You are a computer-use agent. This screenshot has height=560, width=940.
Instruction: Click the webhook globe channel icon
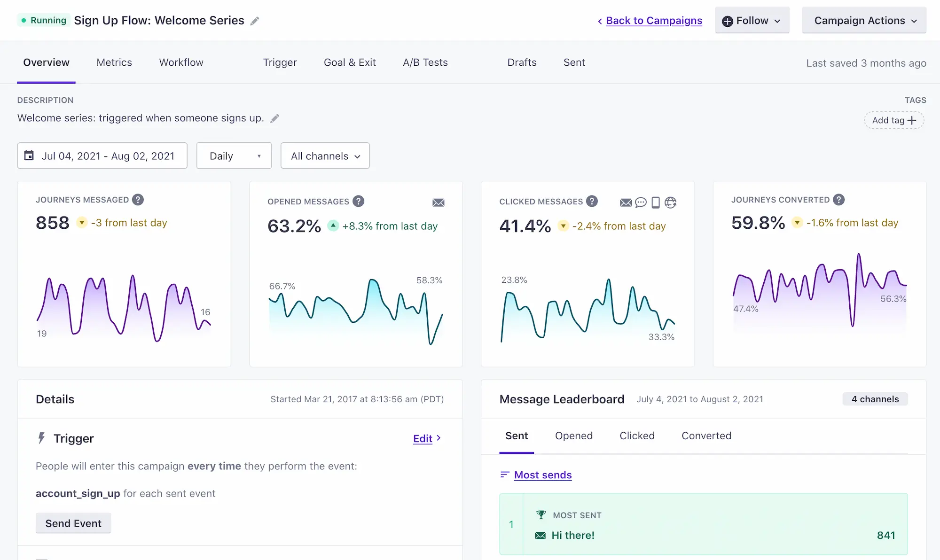[671, 202]
